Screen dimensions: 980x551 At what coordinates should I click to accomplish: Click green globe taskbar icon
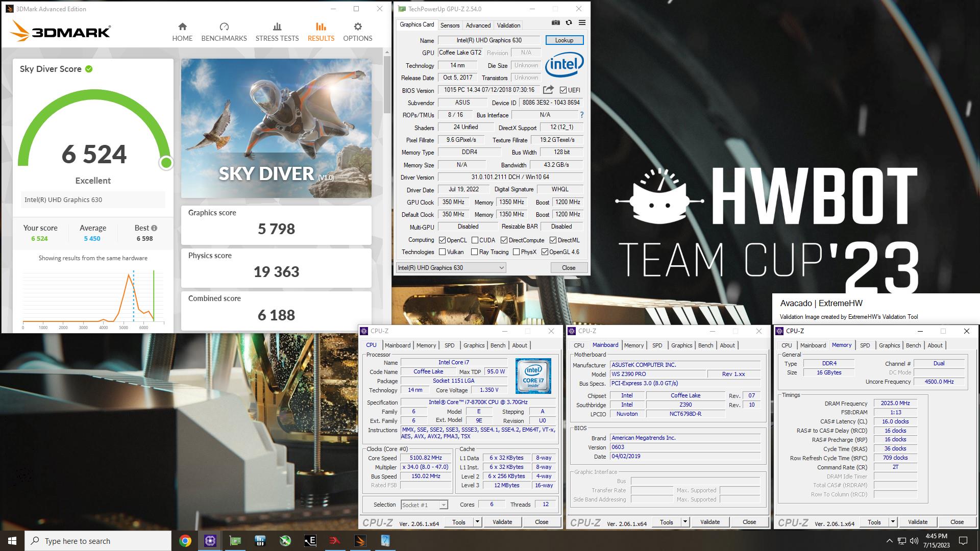285,541
